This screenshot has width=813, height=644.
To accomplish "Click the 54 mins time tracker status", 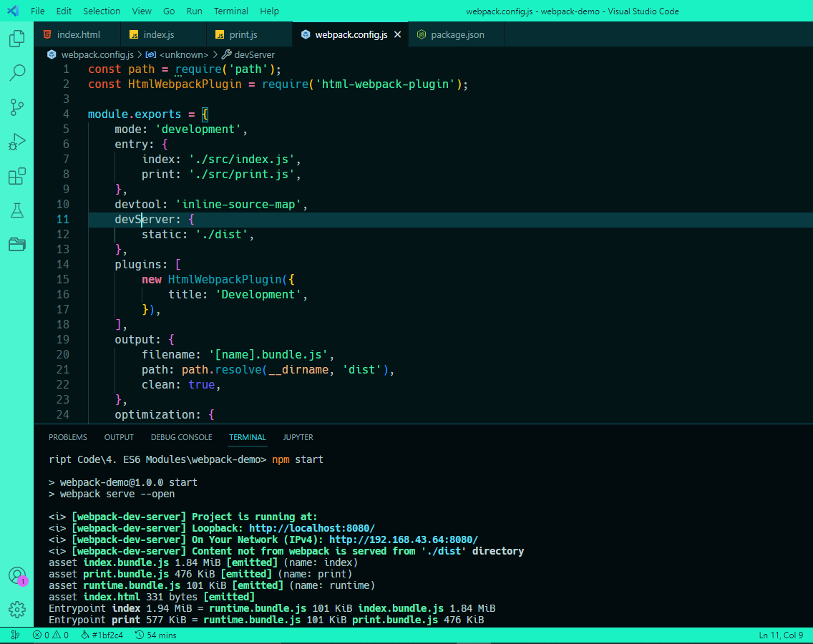I will coord(155,635).
